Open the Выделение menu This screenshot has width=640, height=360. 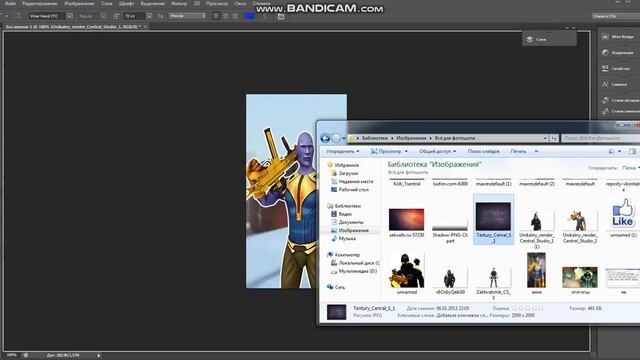pyautogui.click(x=152, y=3)
